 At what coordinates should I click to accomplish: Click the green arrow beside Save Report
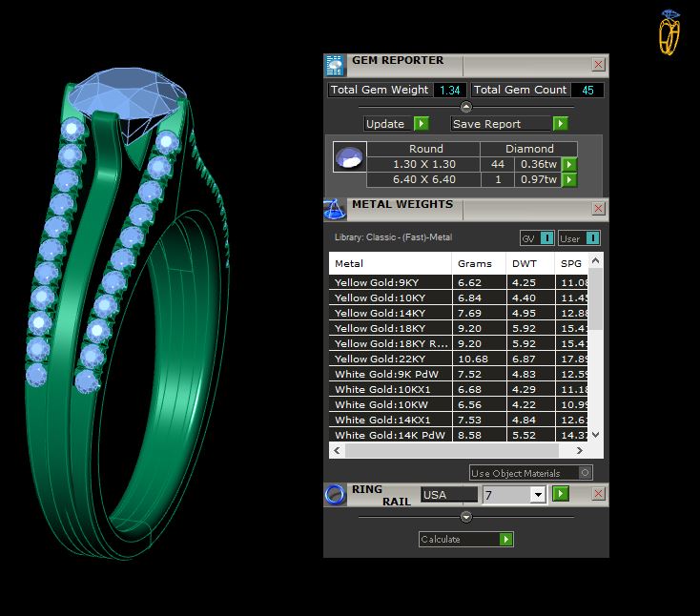point(560,123)
